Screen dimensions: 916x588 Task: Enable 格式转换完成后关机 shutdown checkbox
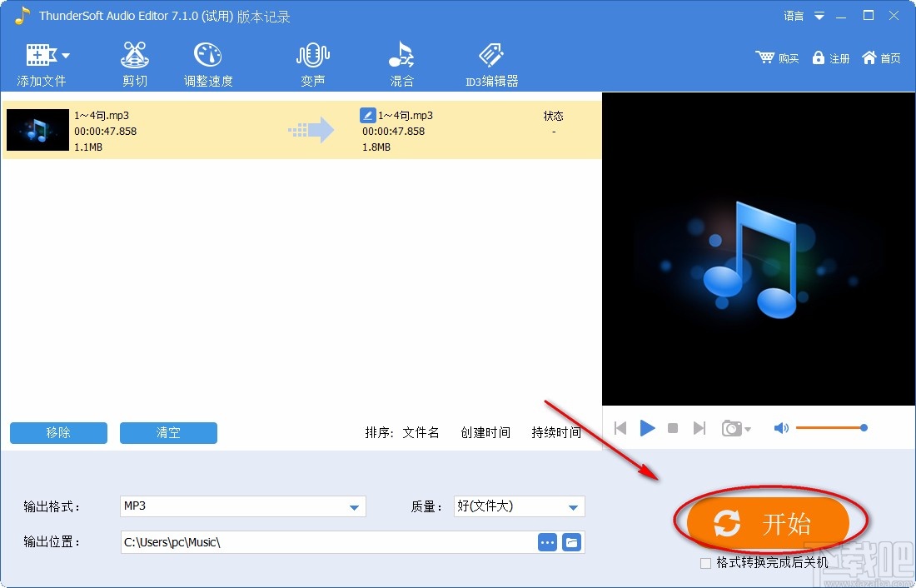(x=704, y=563)
